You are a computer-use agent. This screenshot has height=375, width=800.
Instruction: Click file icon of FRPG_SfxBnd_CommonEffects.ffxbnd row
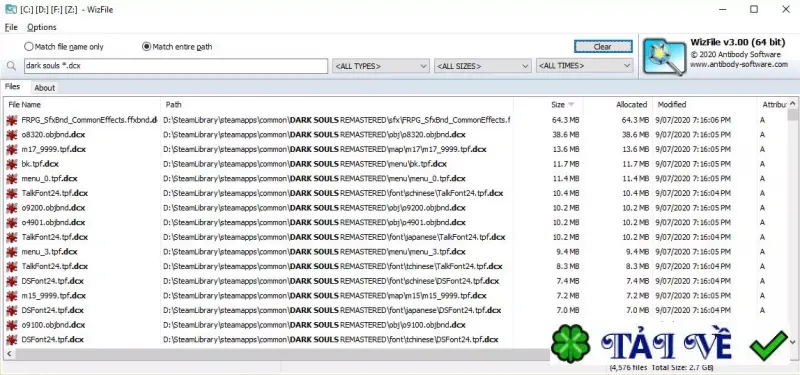(x=12, y=120)
